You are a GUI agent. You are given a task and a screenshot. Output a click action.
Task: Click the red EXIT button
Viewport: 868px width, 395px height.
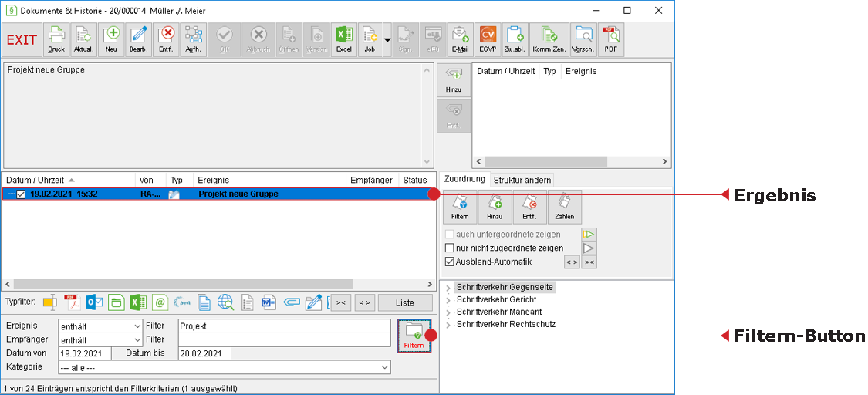point(22,40)
